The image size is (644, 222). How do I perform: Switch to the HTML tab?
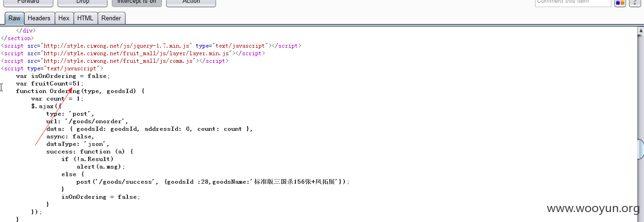click(85, 18)
